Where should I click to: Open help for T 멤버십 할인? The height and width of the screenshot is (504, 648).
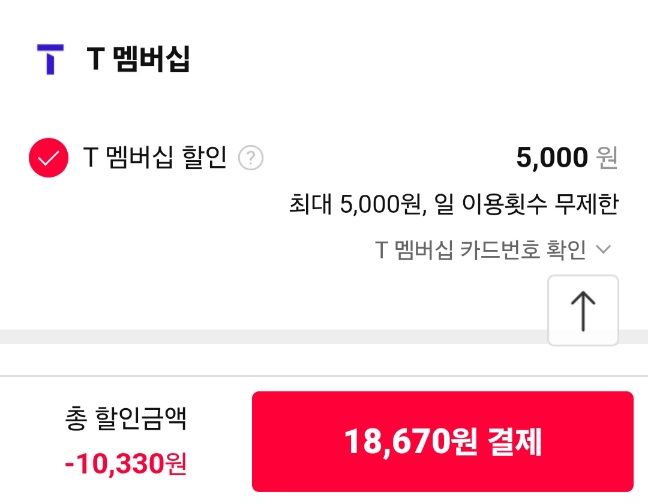(x=251, y=158)
